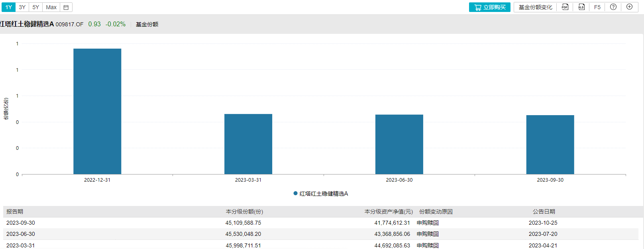Toggle the 红塔红土稳健精选A legend marker
The height and width of the screenshot is (249, 644).
[295, 194]
